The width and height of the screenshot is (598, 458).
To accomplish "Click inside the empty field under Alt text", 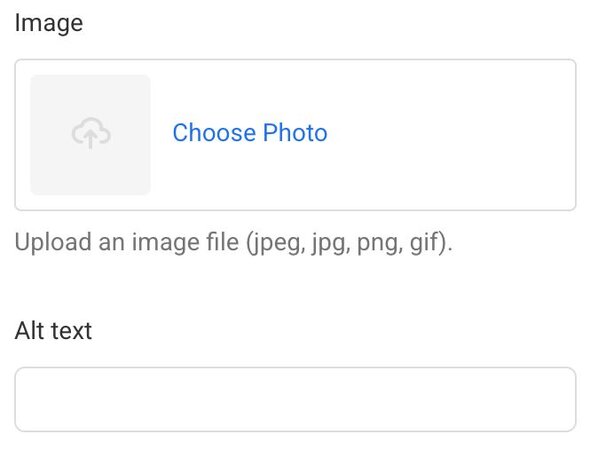I will pos(295,399).
